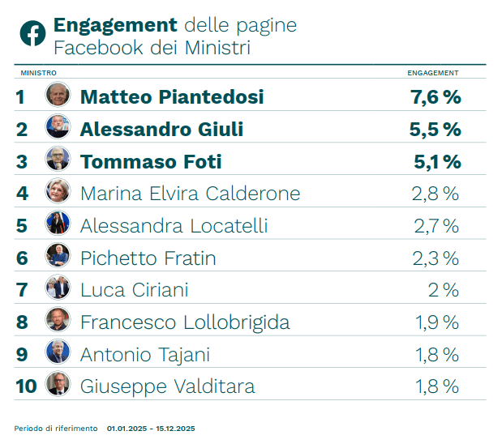Click the ENGAGEMENT column header
502x448 pixels.
[x=432, y=73]
